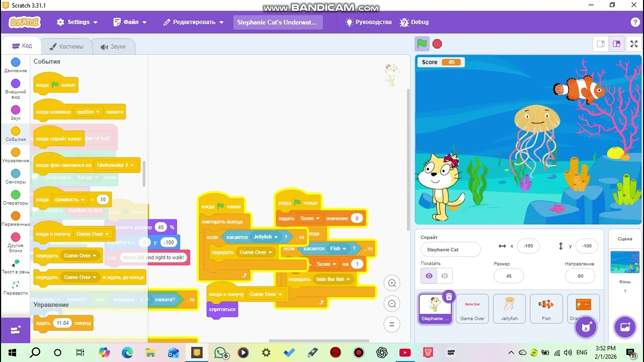Open the Windows Start menu
Image resolution: width=644 pixels, height=362 pixels.
coord(12,352)
